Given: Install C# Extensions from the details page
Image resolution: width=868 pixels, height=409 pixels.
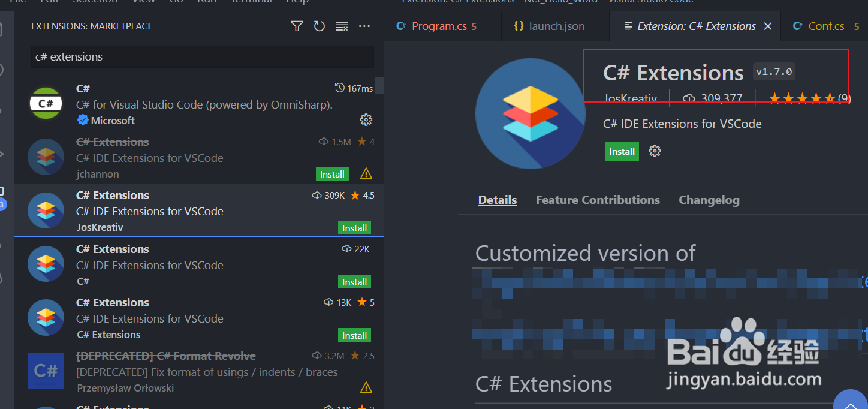Looking at the screenshot, I should [x=622, y=151].
